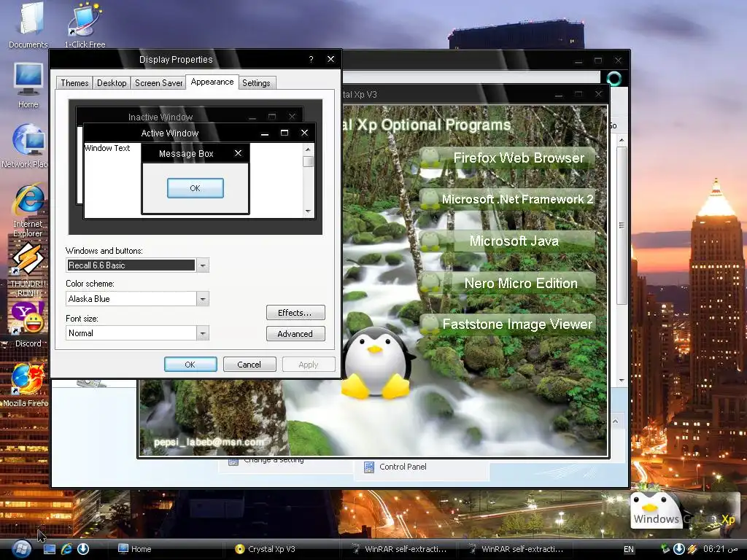The width and height of the screenshot is (747, 560).
Task: Click the back window's scrollbar down arrow
Action: pos(622,380)
